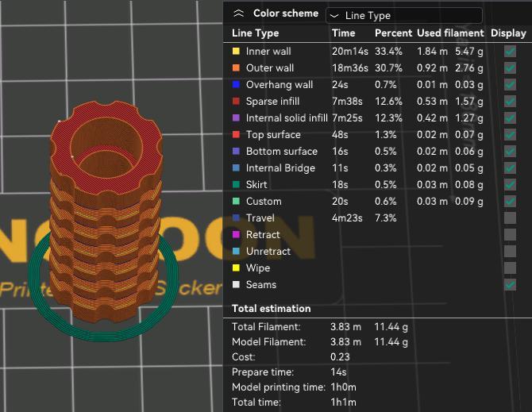
Task: Click the Display column header
Action: [x=508, y=33]
